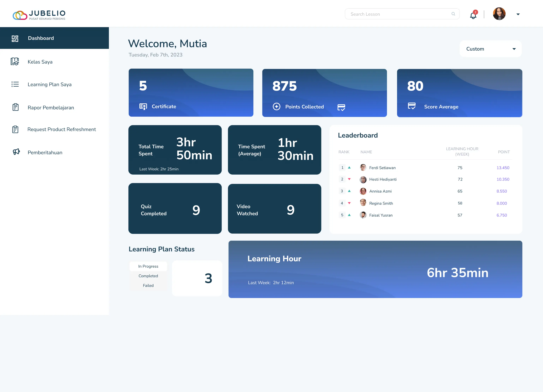Click the POINT column header
Screen dimensions: 543x392
click(x=504, y=152)
